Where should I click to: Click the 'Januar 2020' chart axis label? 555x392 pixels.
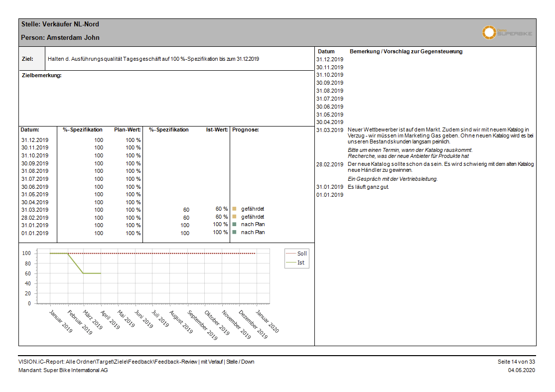pyautogui.click(x=267, y=321)
